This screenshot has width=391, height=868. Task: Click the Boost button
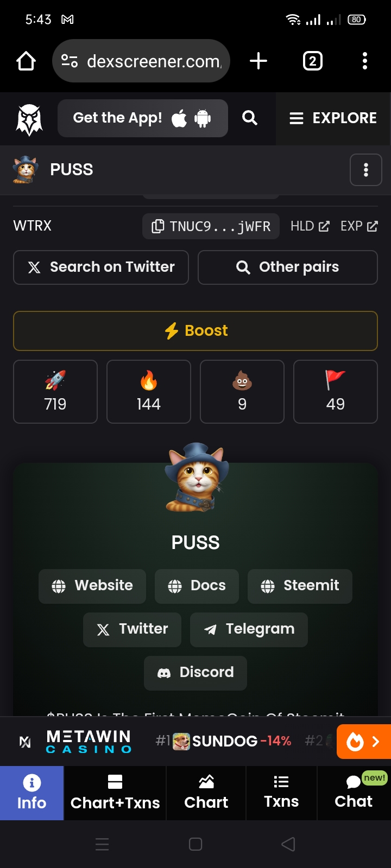point(195,331)
